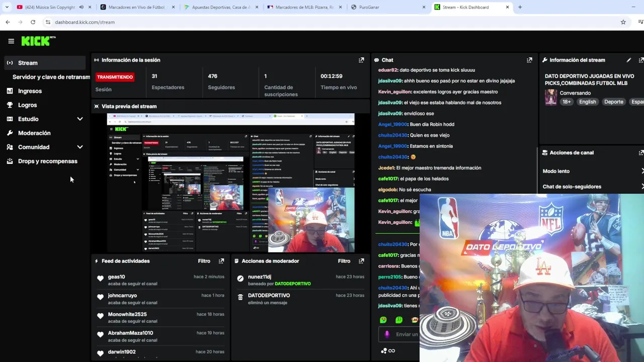Open Filtro in Feed de actividades
The image size is (644, 362).
click(x=204, y=261)
